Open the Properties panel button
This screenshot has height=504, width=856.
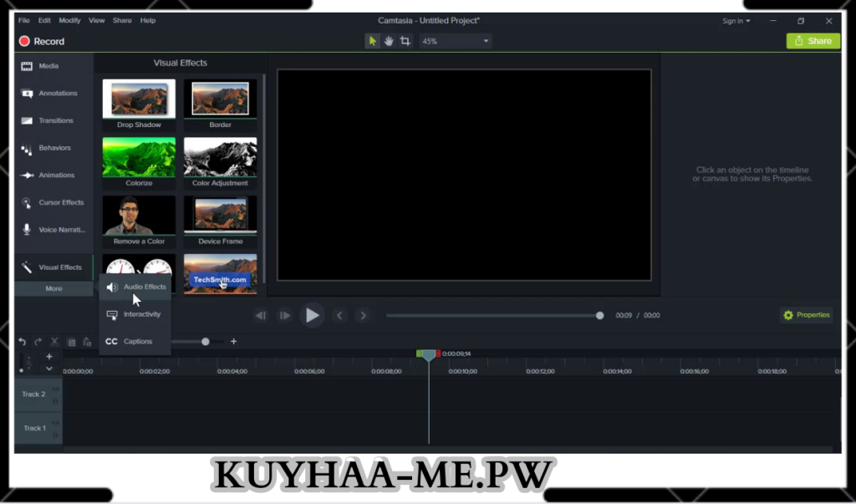point(807,315)
